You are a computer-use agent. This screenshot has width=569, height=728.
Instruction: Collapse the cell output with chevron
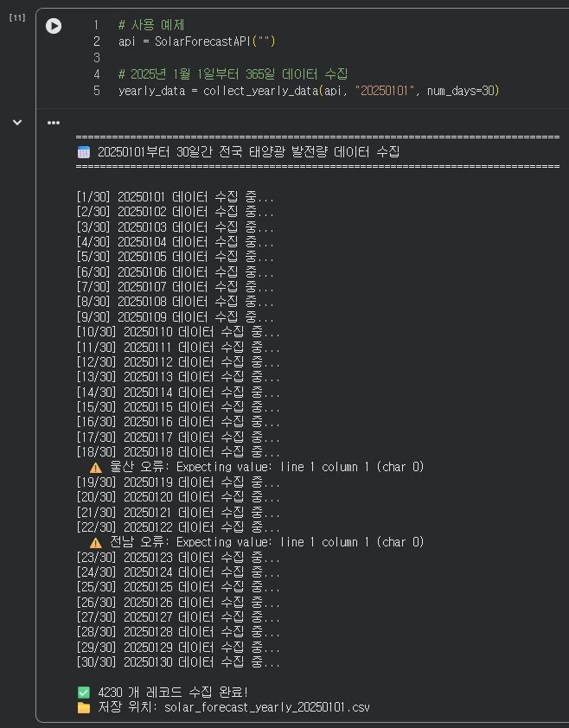tap(17, 123)
